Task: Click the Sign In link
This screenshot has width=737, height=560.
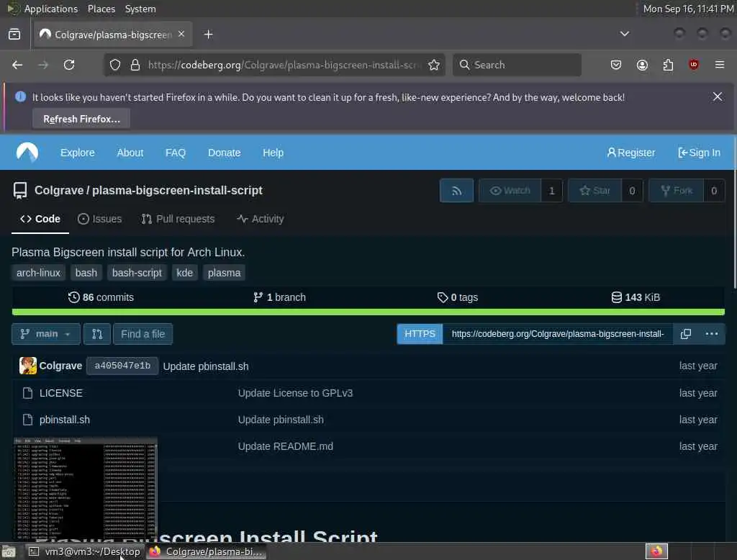Action: click(x=699, y=153)
